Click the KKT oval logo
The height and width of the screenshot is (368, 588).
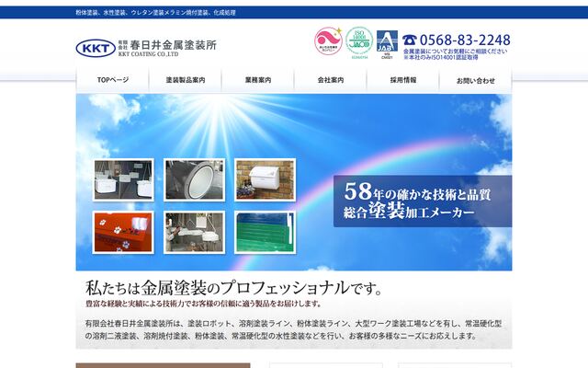coord(96,49)
